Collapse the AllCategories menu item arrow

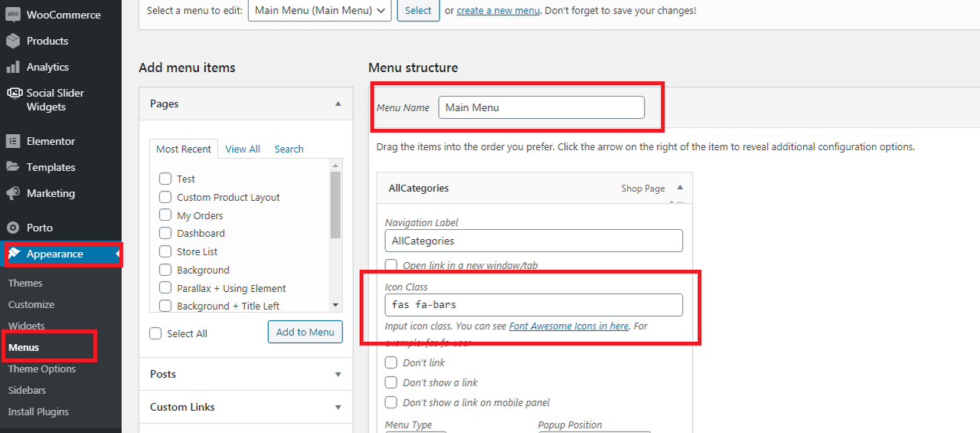[x=680, y=188]
